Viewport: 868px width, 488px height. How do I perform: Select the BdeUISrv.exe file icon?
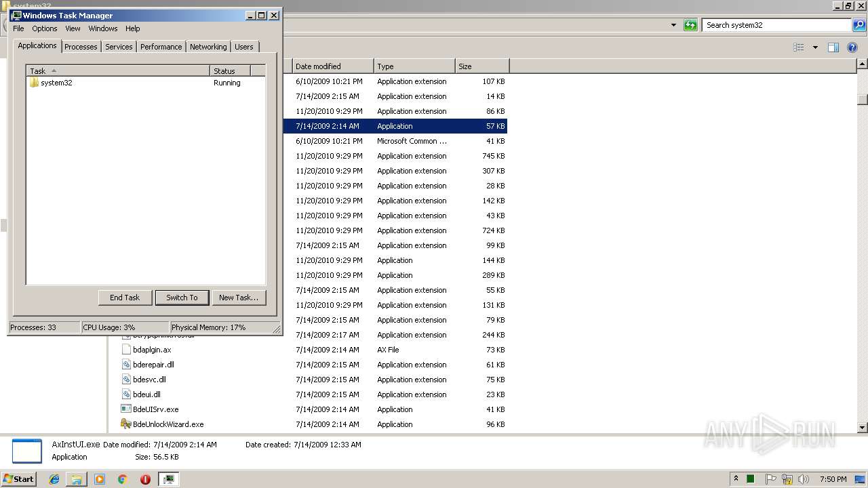125,409
